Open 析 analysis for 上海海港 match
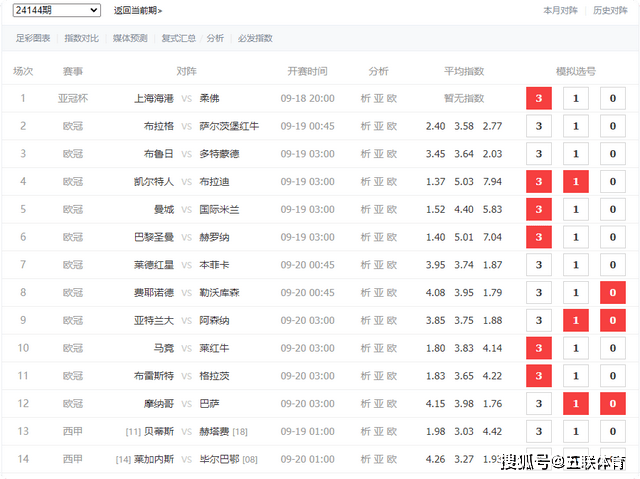Screen dimensions: 640x479 [365, 98]
